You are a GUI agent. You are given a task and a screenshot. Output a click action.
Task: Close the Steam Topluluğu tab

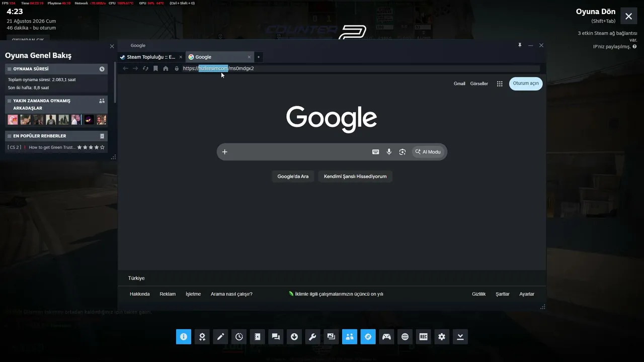(x=181, y=57)
